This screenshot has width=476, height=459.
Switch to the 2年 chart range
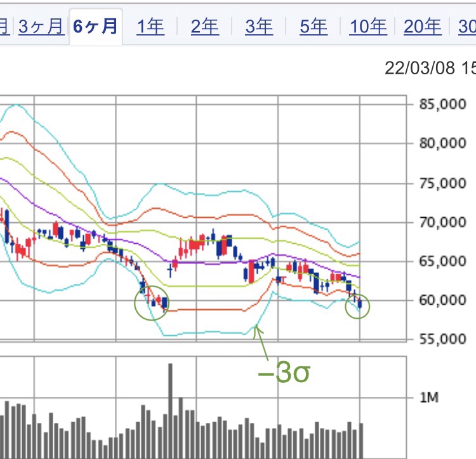click(x=205, y=27)
